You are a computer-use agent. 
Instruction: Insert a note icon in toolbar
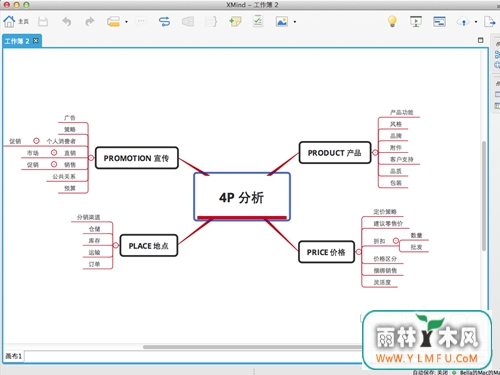click(x=235, y=22)
